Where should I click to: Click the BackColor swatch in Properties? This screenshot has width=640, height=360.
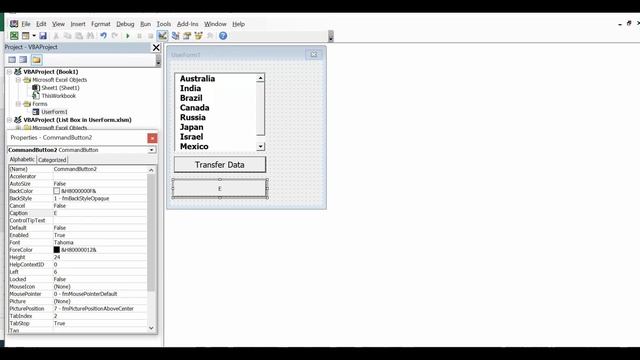point(57,191)
